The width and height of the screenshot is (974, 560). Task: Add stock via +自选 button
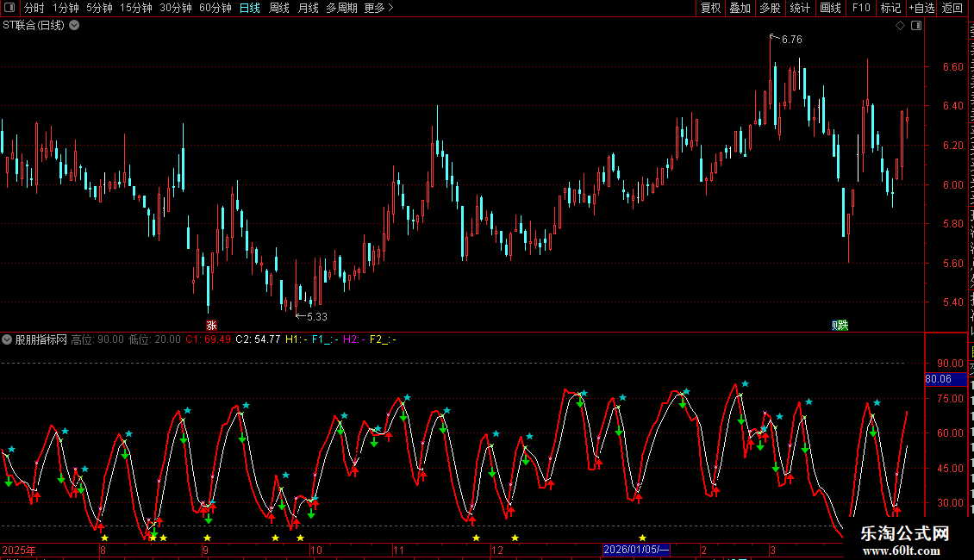pyautogui.click(x=921, y=8)
